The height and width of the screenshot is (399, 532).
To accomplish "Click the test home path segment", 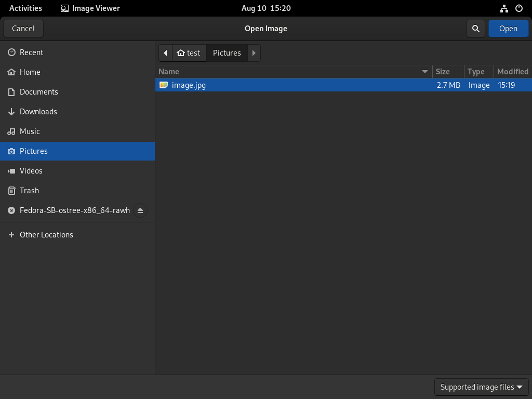I will click(189, 53).
